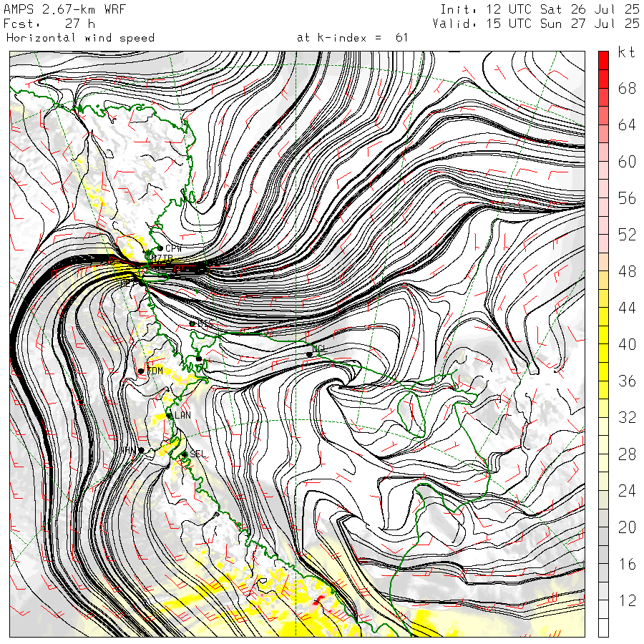Click the 'Valid: 15 UTC Sun 27 Jul 25' text
The height and width of the screenshot is (644, 644).
click(536, 24)
